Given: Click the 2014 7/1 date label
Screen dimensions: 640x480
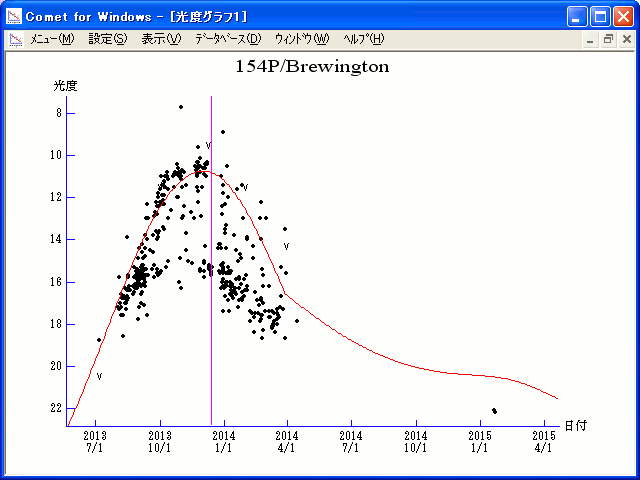Looking at the screenshot, I should point(351,442).
